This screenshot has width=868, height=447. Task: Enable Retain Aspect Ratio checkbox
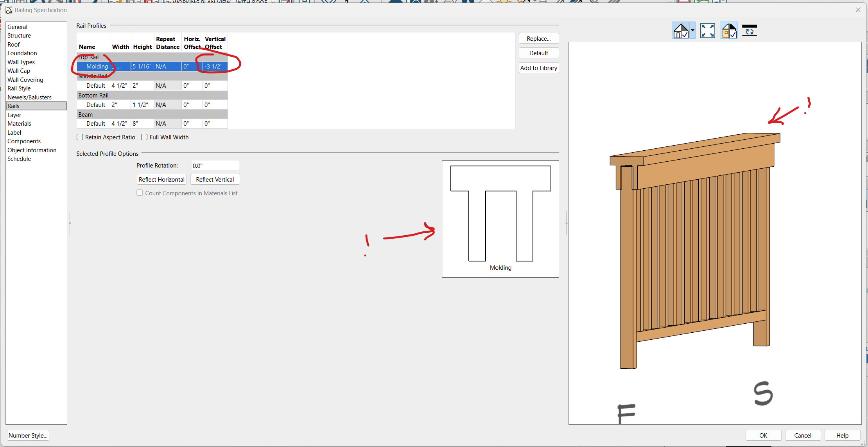[x=80, y=137]
